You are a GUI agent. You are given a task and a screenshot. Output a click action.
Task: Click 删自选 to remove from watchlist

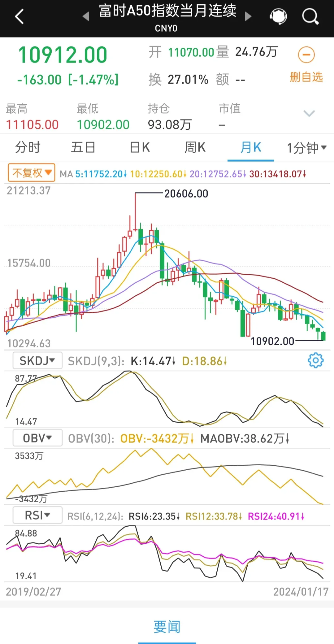point(306,77)
